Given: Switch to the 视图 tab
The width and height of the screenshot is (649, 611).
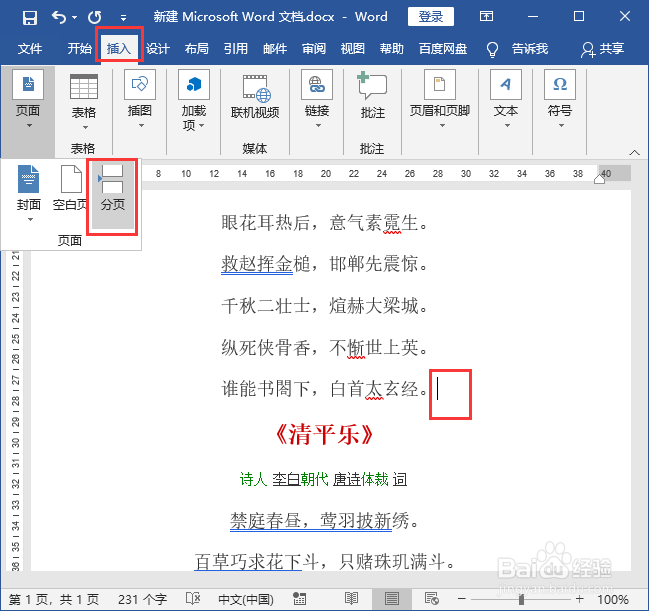Looking at the screenshot, I should (x=353, y=48).
